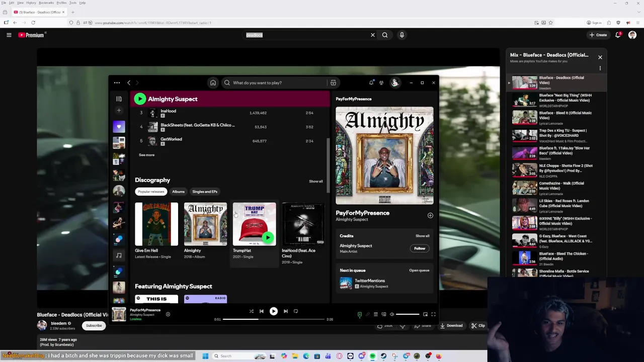Seek in the Spotify track progress bar
The height and width of the screenshot is (362, 644).
click(x=273, y=319)
